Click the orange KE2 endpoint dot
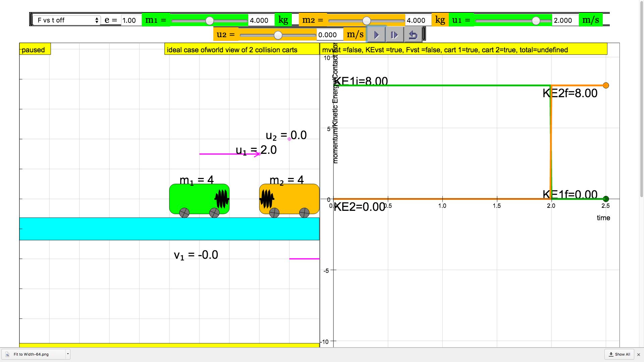The image size is (644, 362). pyautogui.click(x=606, y=85)
